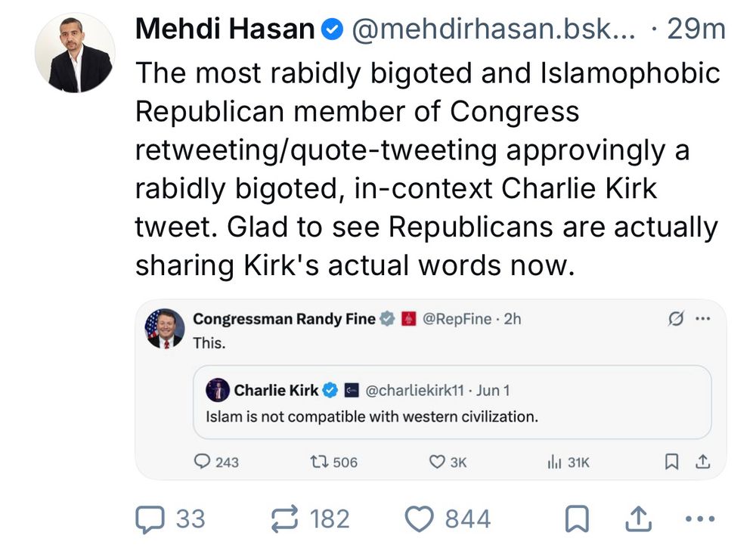The image size is (756, 551).
Task: Bookmark Mehdi Hasan's post
Action: [x=578, y=518]
